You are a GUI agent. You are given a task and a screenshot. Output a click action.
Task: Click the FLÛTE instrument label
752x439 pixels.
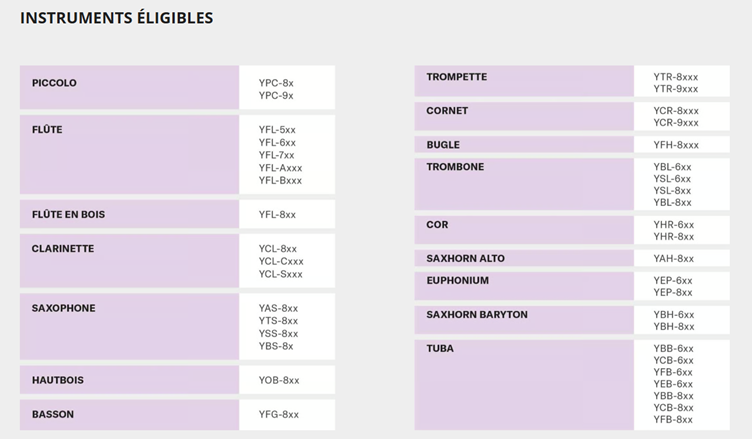47,129
